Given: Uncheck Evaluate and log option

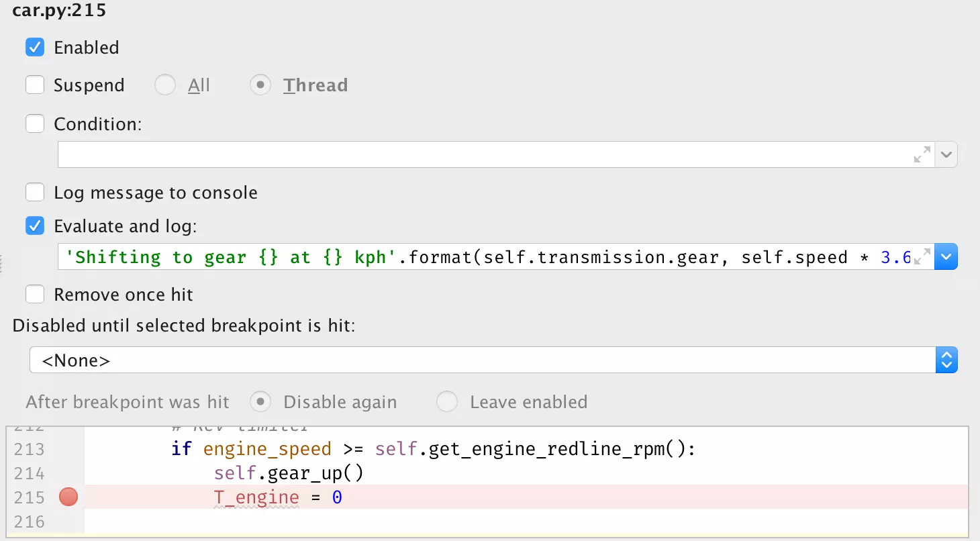Looking at the screenshot, I should coord(35,226).
